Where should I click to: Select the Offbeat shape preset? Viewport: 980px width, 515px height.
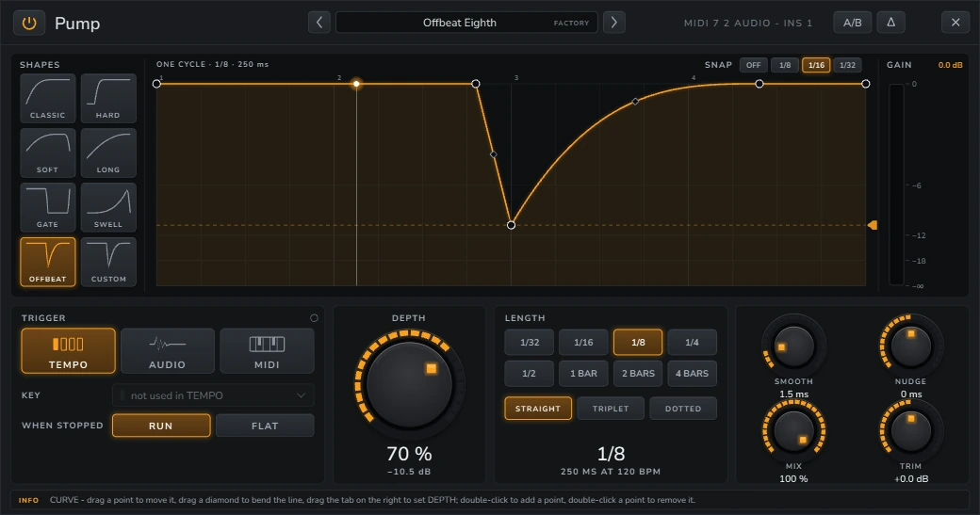coord(47,262)
